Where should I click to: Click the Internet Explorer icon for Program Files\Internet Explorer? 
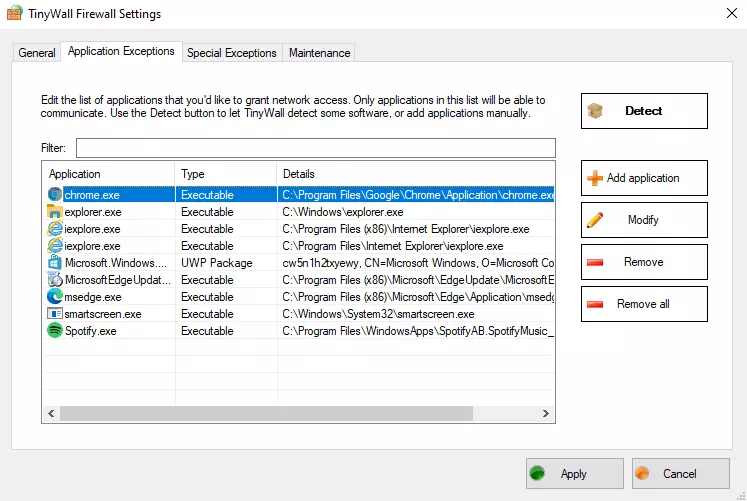55,246
